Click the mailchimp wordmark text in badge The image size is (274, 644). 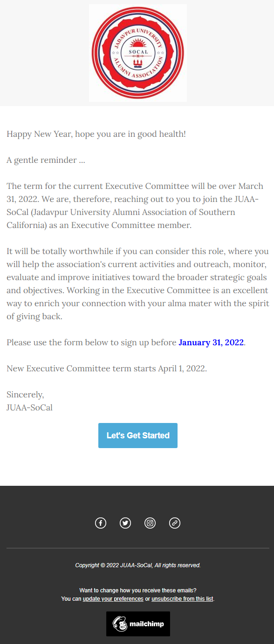pos(146,624)
